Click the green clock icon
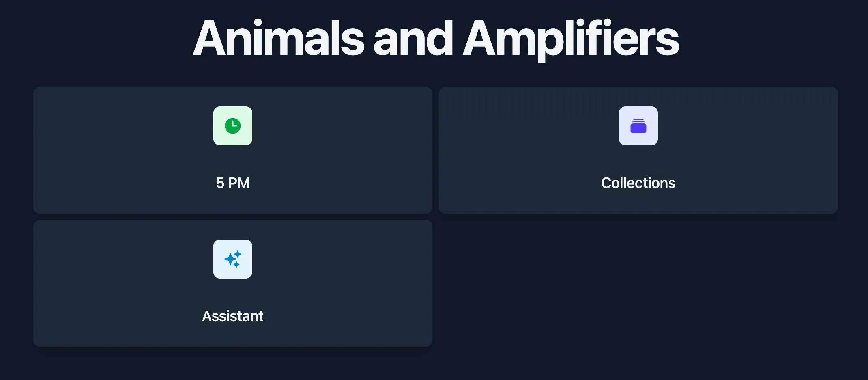Screen dimensions: 868x380 click(233, 126)
